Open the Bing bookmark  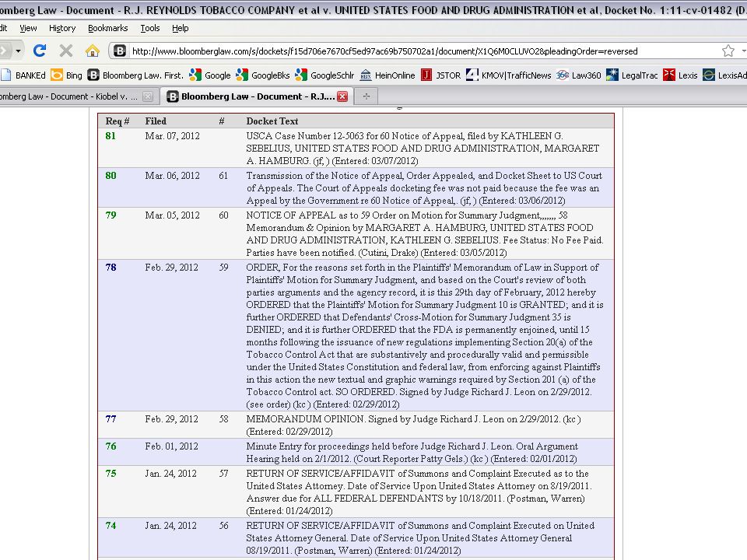(x=67, y=75)
